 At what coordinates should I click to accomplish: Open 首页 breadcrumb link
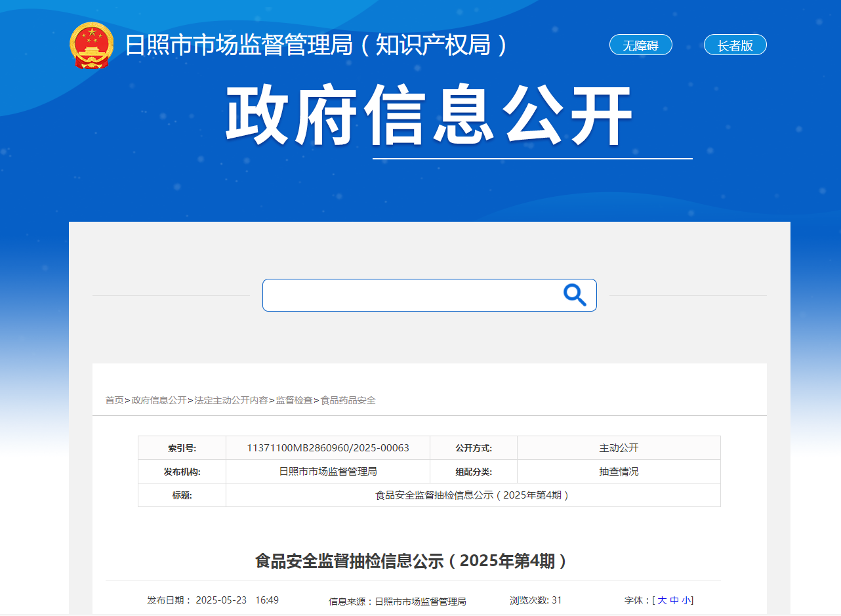[114, 400]
